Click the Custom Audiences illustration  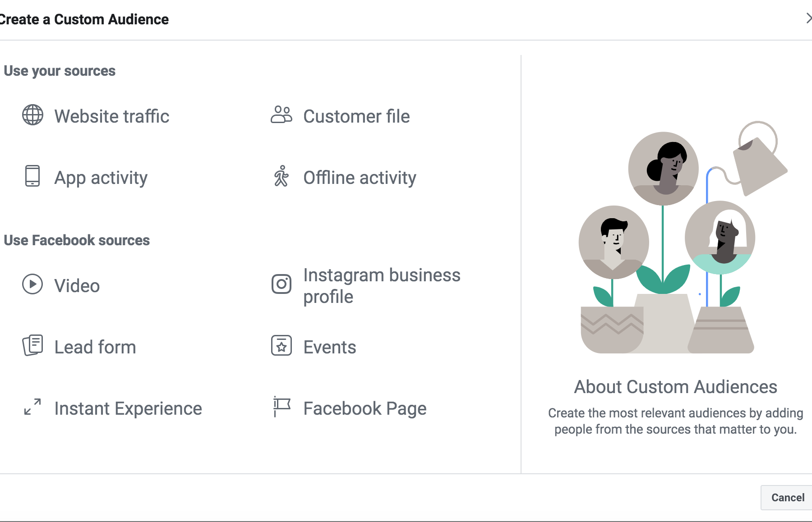(x=683, y=237)
